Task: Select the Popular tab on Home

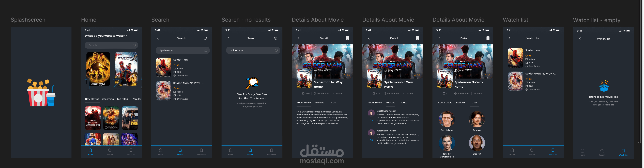Action: 137,99
